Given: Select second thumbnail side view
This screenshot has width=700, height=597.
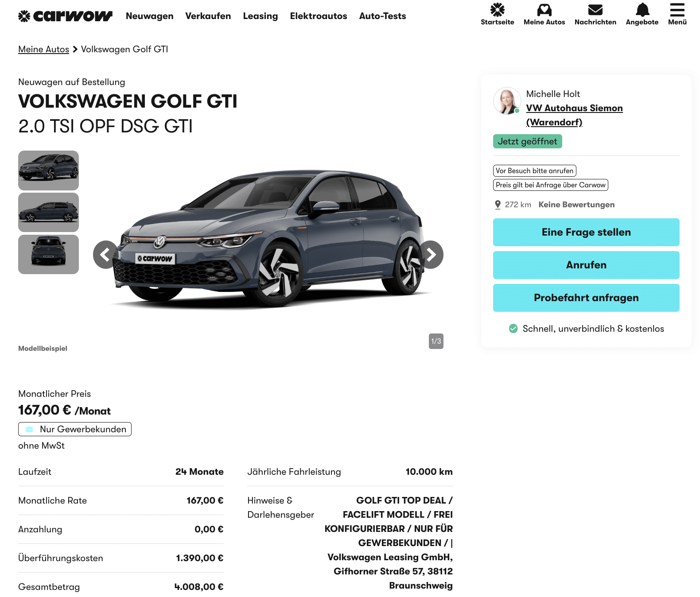Looking at the screenshot, I should click(x=48, y=213).
